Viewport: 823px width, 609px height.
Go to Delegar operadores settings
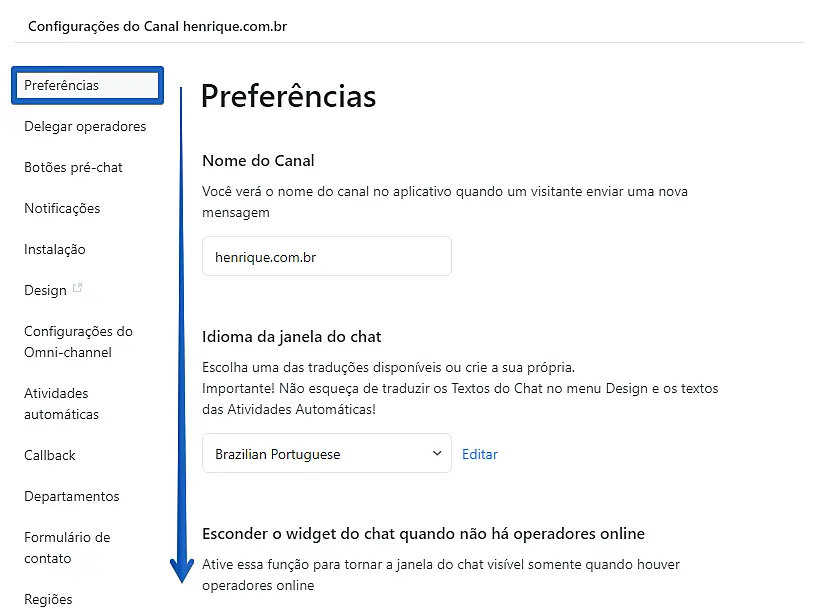[x=85, y=127]
